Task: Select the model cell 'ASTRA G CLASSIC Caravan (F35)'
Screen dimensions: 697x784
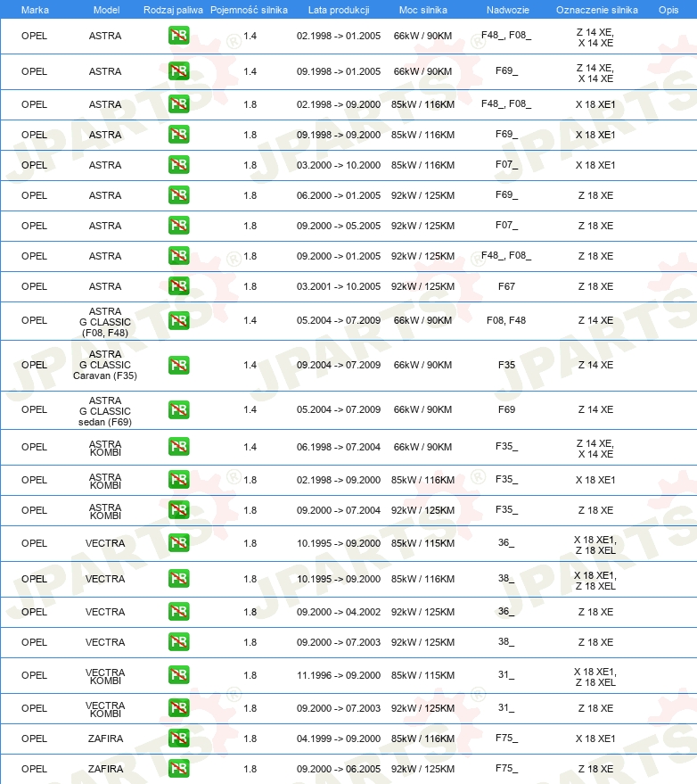Action: point(105,365)
